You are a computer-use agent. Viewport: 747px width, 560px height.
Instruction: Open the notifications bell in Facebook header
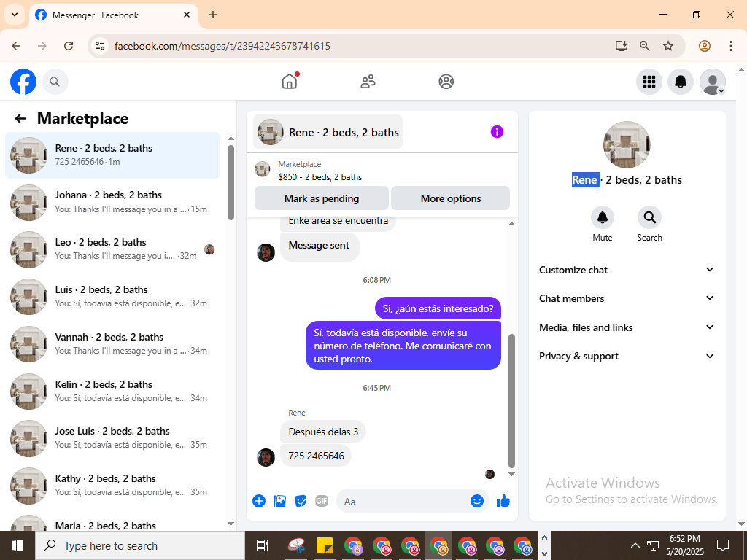pyautogui.click(x=681, y=82)
